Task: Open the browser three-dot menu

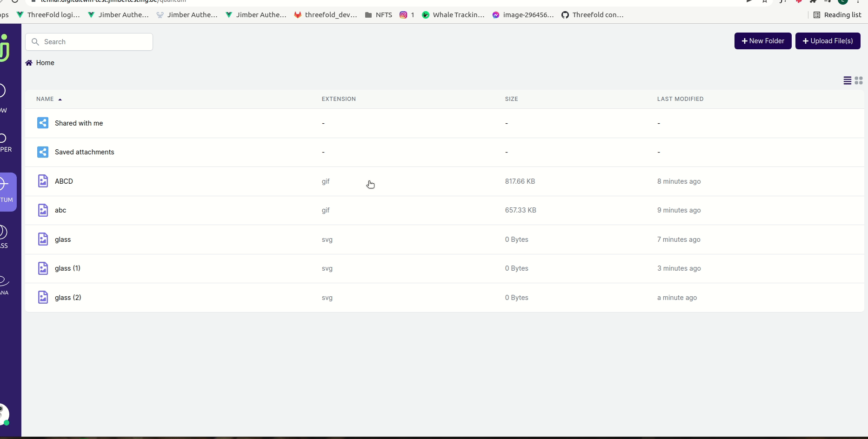Action: [x=858, y=2]
